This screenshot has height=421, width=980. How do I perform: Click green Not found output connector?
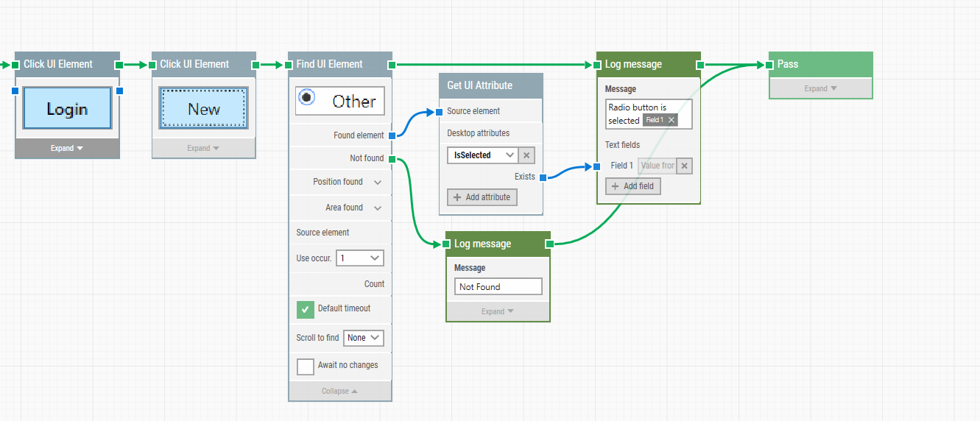392,158
